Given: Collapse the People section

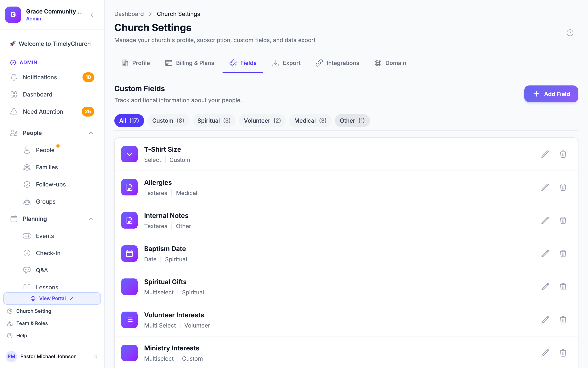Looking at the screenshot, I should (x=91, y=133).
